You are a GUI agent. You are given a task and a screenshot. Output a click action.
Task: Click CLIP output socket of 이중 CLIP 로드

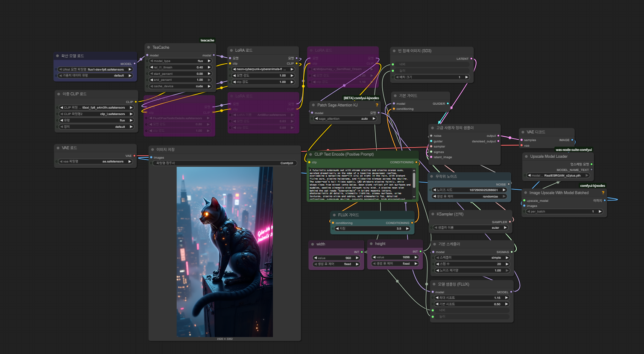136,102
